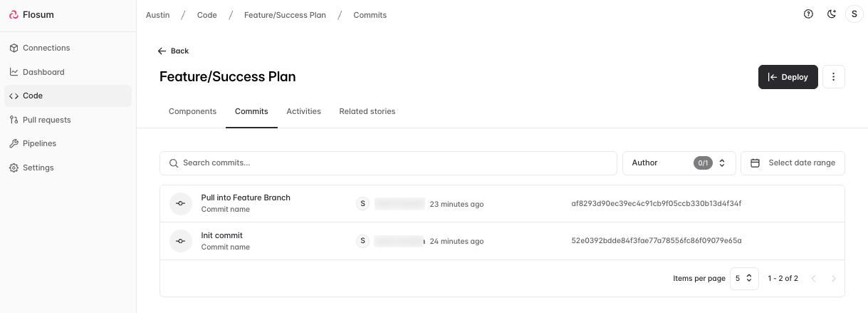Open the Select date range picker

793,163
